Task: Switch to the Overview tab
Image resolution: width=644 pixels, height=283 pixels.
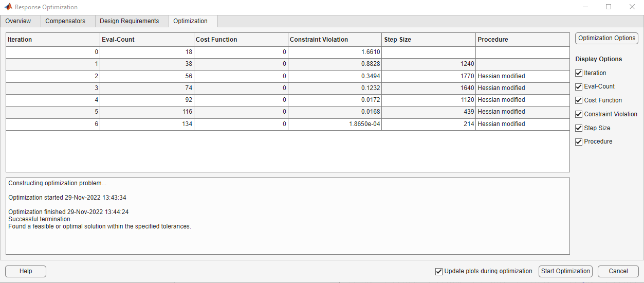Action: coord(19,21)
